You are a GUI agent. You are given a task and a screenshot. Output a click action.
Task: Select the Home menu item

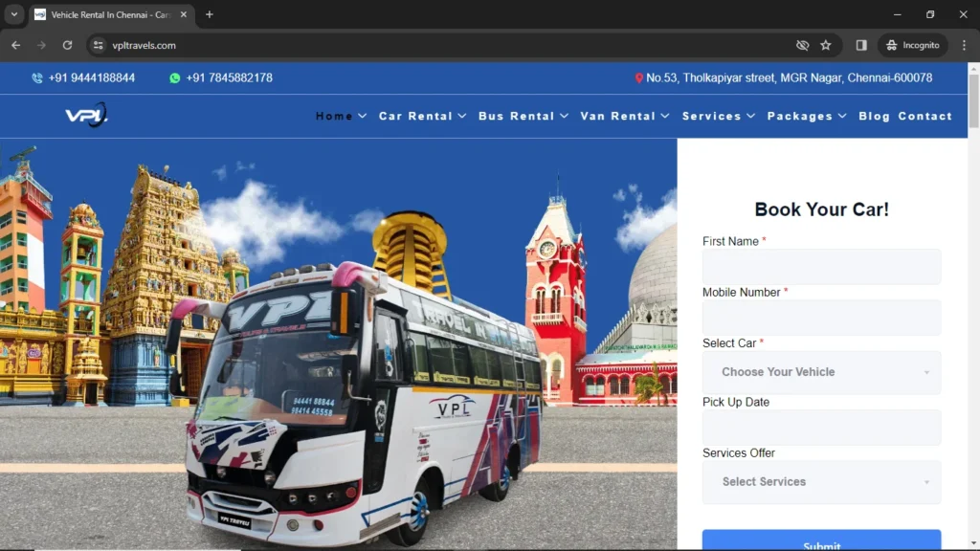click(x=333, y=116)
